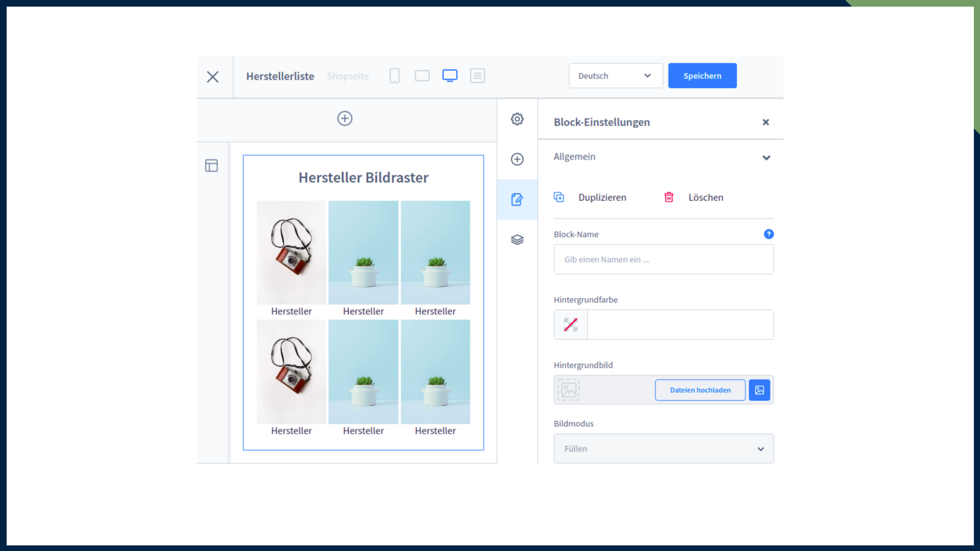Open Bildmodus Füllen dropdown

(663, 449)
